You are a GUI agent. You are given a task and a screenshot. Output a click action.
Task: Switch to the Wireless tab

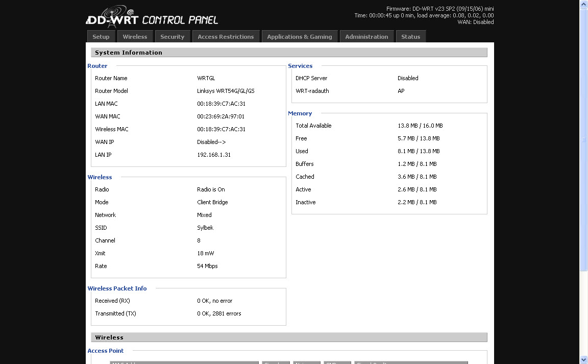135,37
